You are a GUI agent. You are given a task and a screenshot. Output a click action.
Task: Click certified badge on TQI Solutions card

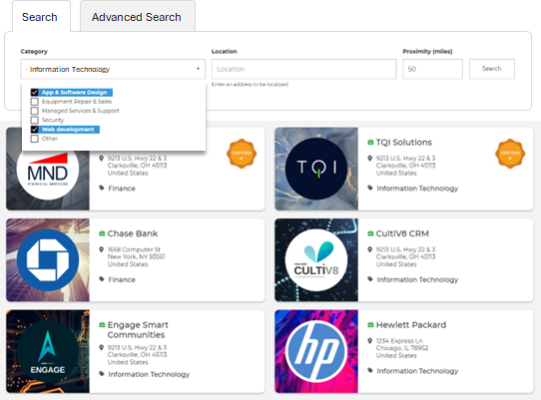coord(510,154)
